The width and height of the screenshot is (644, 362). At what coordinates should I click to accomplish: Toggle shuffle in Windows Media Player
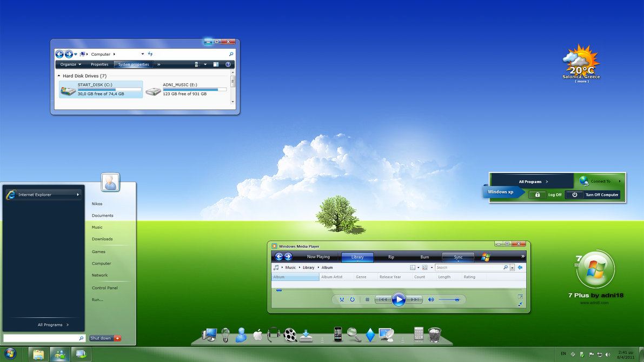(342, 299)
